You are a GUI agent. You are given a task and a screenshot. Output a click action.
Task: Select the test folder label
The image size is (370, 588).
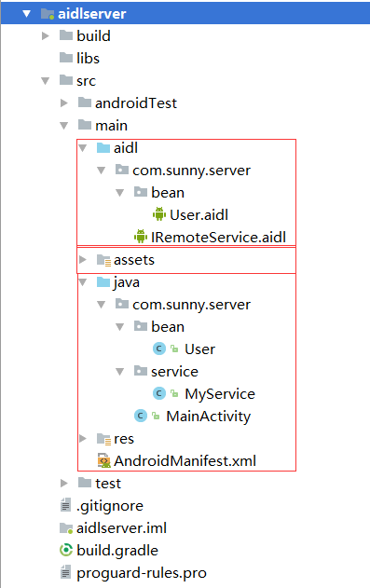[108, 484]
